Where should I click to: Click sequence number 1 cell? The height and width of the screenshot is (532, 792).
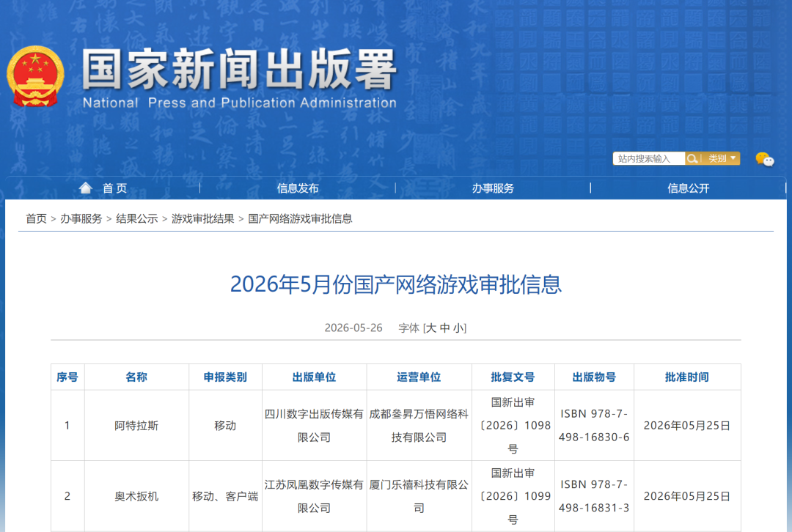67,426
